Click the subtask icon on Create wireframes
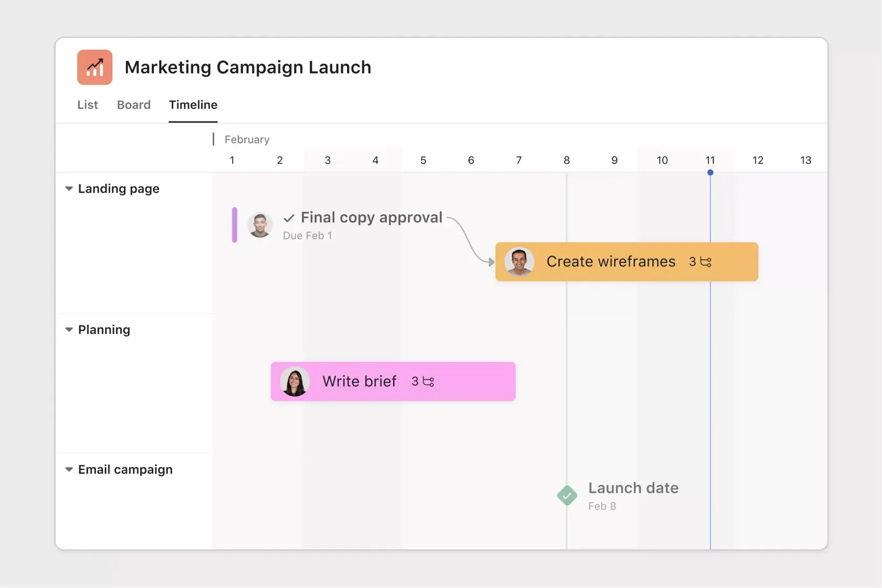 coord(706,262)
